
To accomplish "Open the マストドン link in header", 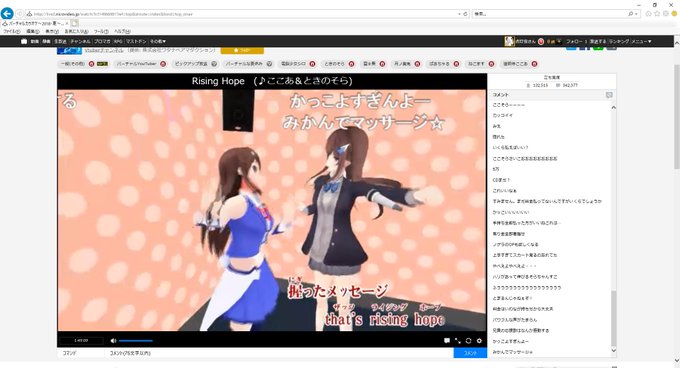I will point(136,42).
